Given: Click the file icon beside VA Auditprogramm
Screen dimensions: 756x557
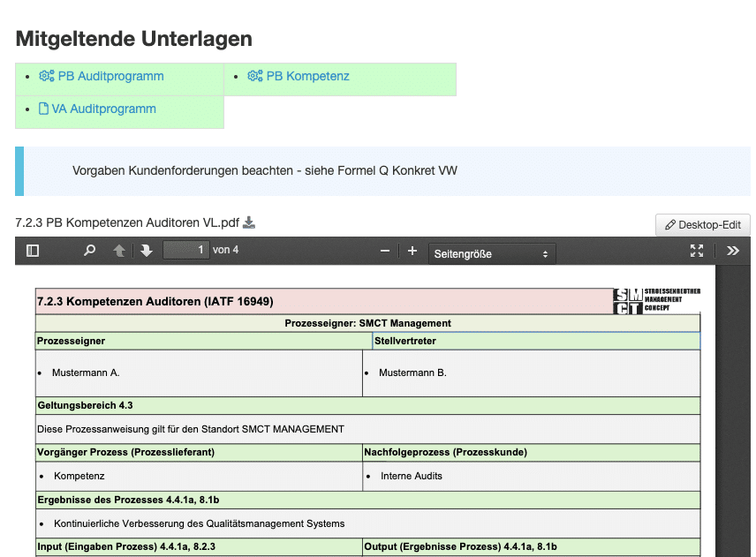Looking at the screenshot, I should click(x=43, y=109).
